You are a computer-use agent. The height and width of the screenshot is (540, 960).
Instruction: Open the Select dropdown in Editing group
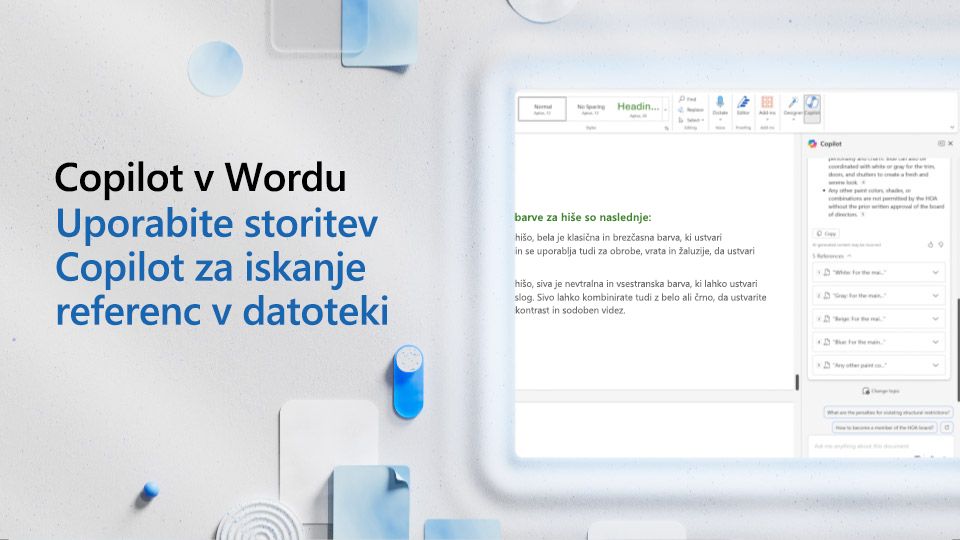pyautogui.click(x=691, y=120)
